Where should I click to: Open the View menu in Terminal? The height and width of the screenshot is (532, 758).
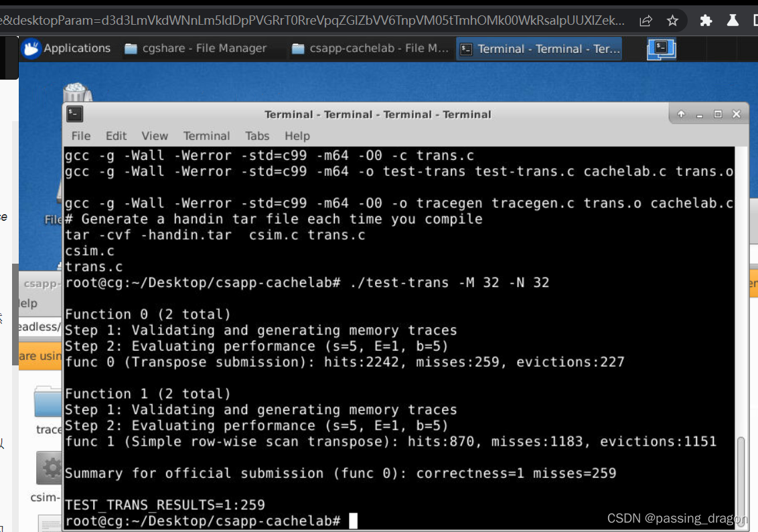[155, 136]
